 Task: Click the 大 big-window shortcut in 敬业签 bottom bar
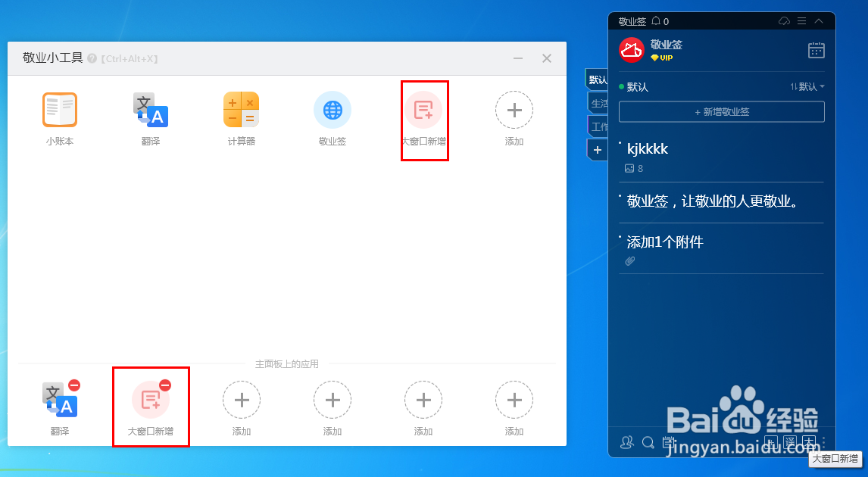click(x=809, y=442)
